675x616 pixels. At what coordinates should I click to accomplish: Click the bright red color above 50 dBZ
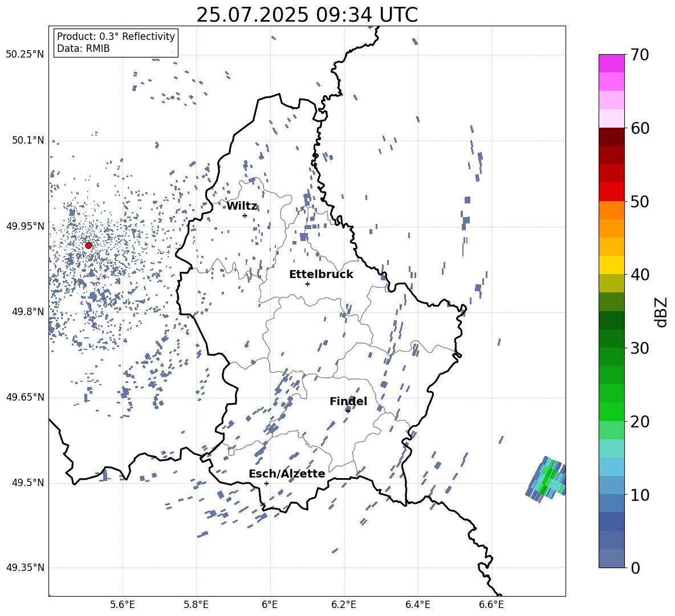[x=611, y=192]
